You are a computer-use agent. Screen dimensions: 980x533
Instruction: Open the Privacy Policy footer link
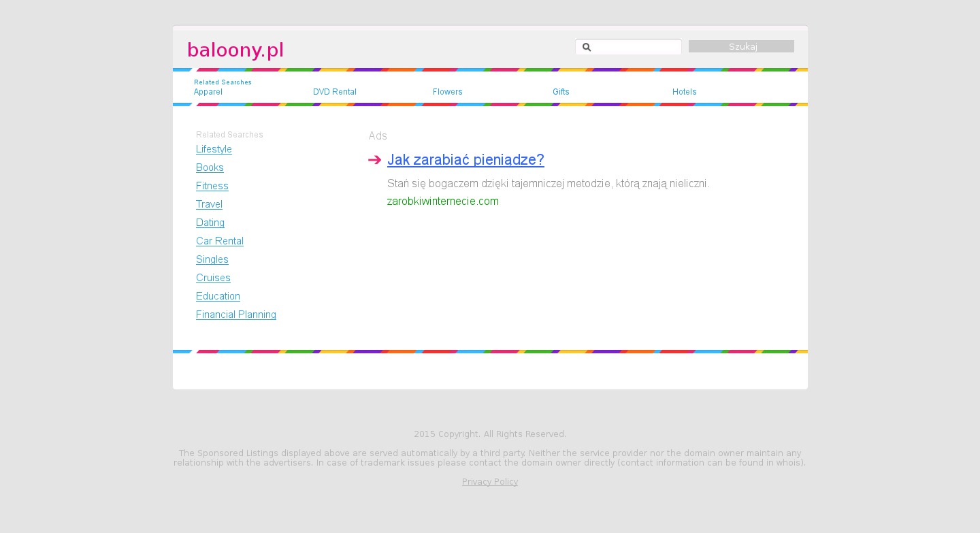(489, 482)
